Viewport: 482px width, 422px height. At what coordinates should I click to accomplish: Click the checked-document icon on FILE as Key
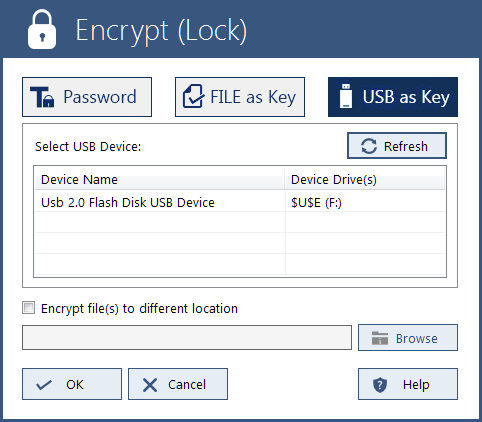point(194,96)
